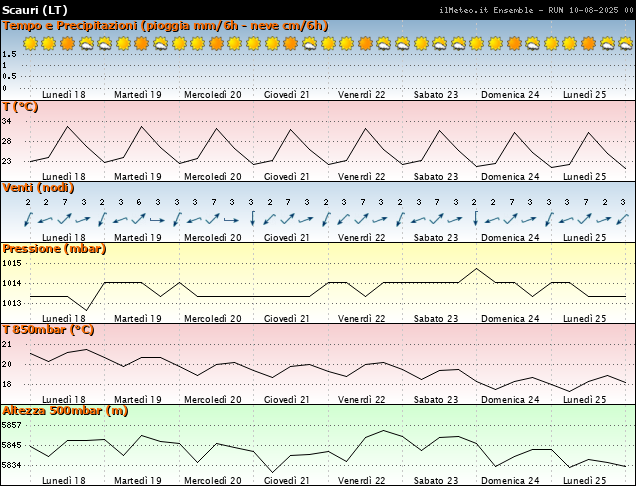Click the pressure peak at start of Domenica 24
The height and width of the screenshot is (486, 636).
click(477, 269)
